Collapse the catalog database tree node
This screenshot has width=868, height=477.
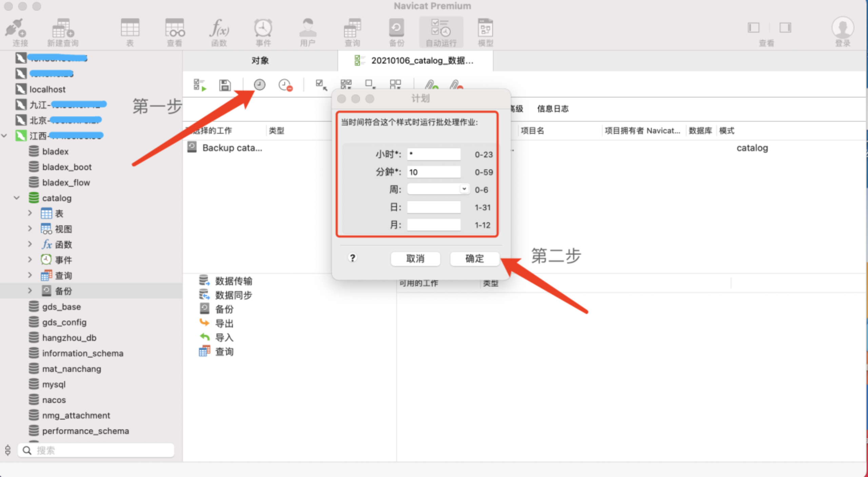17,198
